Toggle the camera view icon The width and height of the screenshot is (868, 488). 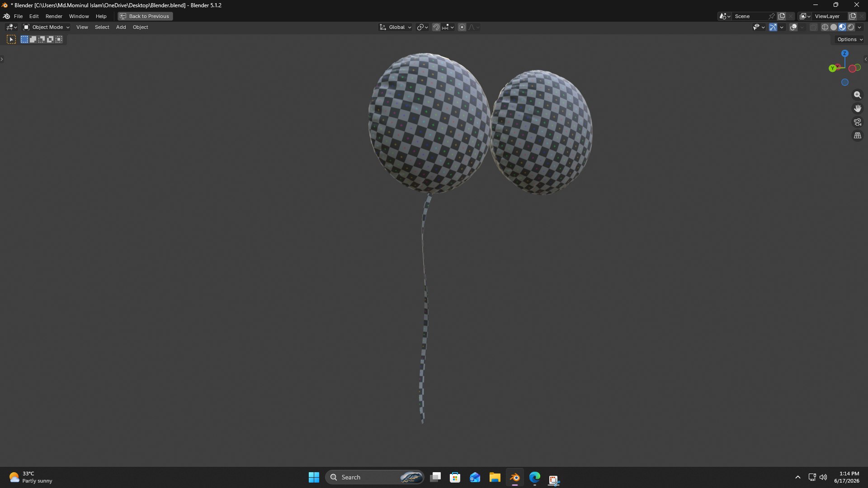(x=857, y=122)
